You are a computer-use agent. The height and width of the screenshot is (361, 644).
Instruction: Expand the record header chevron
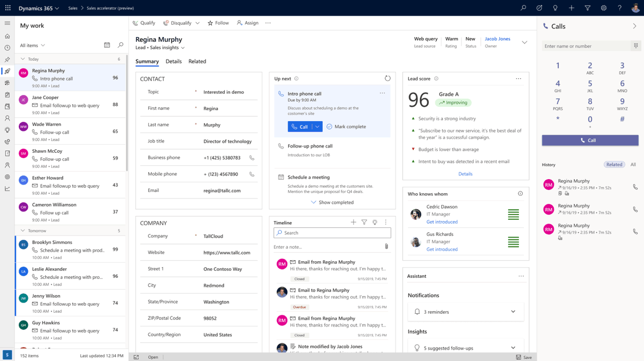(x=525, y=42)
